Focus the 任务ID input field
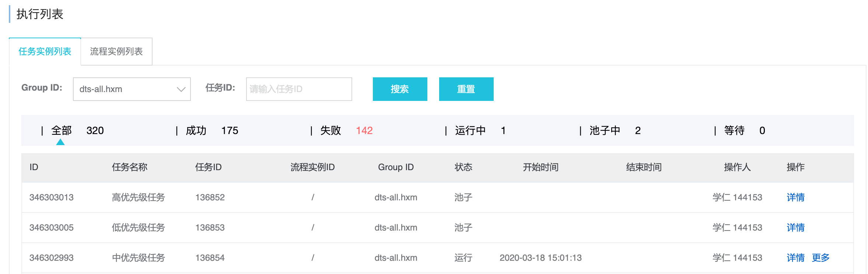Viewport: 868px width, 274px height. (299, 89)
